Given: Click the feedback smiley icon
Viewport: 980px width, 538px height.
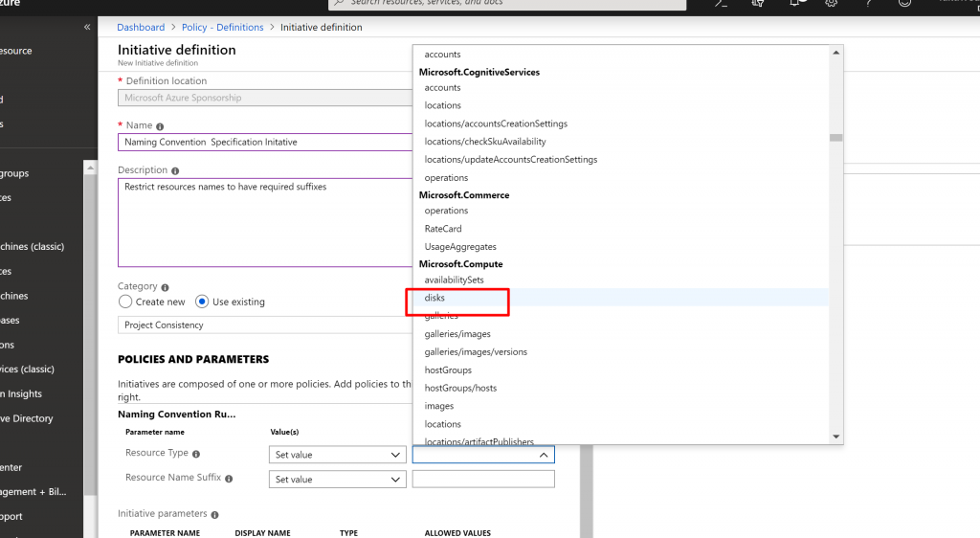Looking at the screenshot, I should tap(903, 4).
